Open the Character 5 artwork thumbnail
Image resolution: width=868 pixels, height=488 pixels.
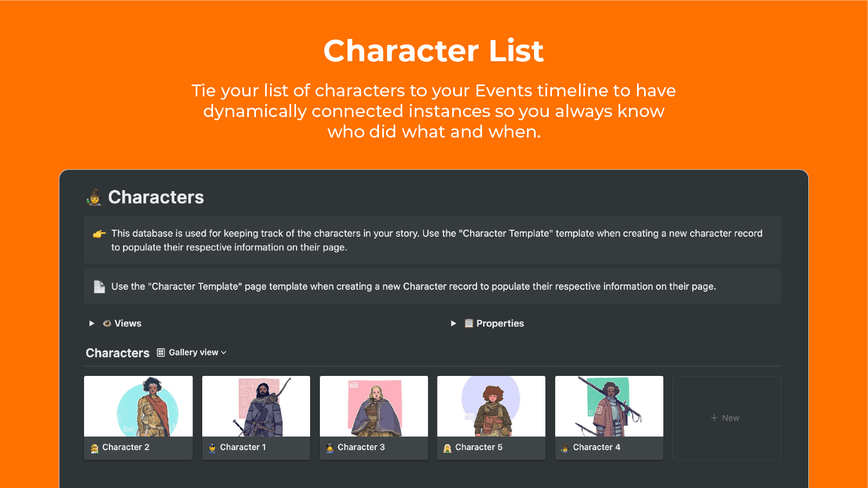point(491,406)
